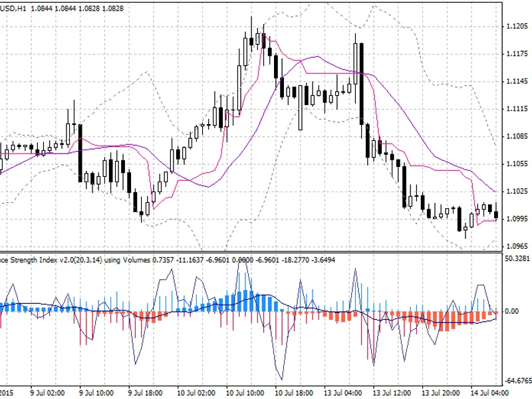Click the 1.1025 price scale label

517,192
